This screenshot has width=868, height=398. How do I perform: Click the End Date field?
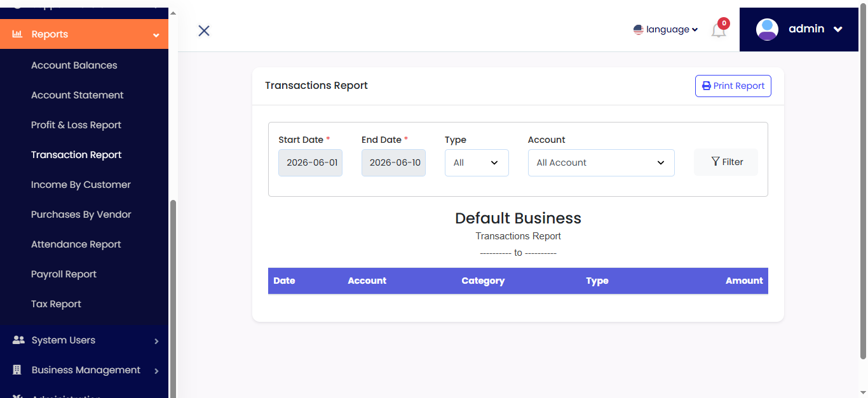pyautogui.click(x=393, y=163)
